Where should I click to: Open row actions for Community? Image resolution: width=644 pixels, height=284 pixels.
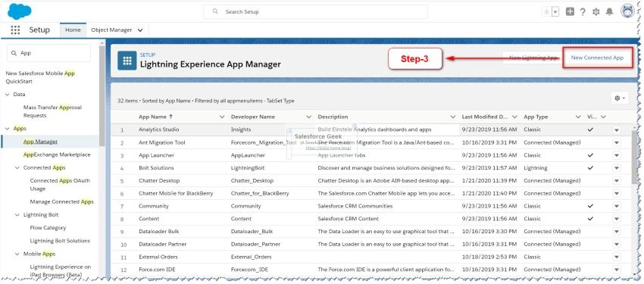coord(617,207)
